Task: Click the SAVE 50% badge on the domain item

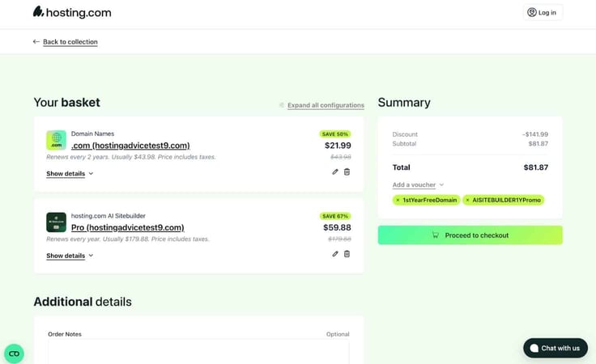Action: click(335, 134)
